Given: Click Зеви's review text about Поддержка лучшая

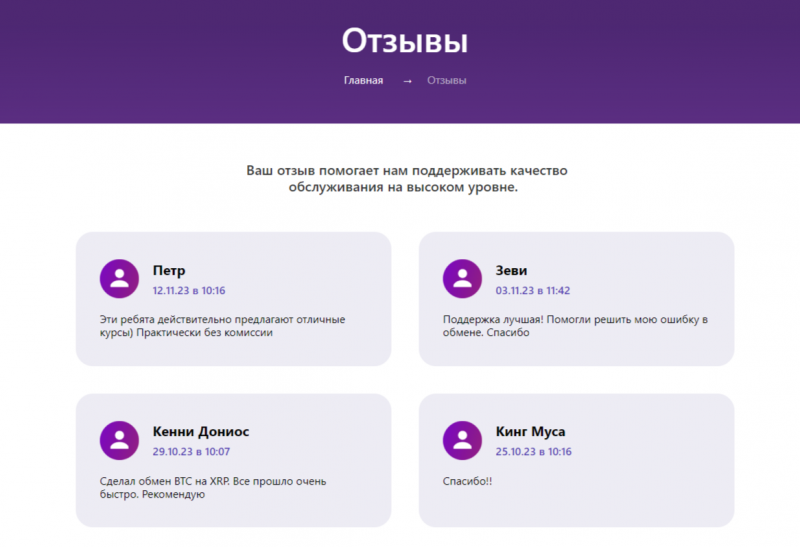Looking at the screenshot, I should [x=575, y=326].
